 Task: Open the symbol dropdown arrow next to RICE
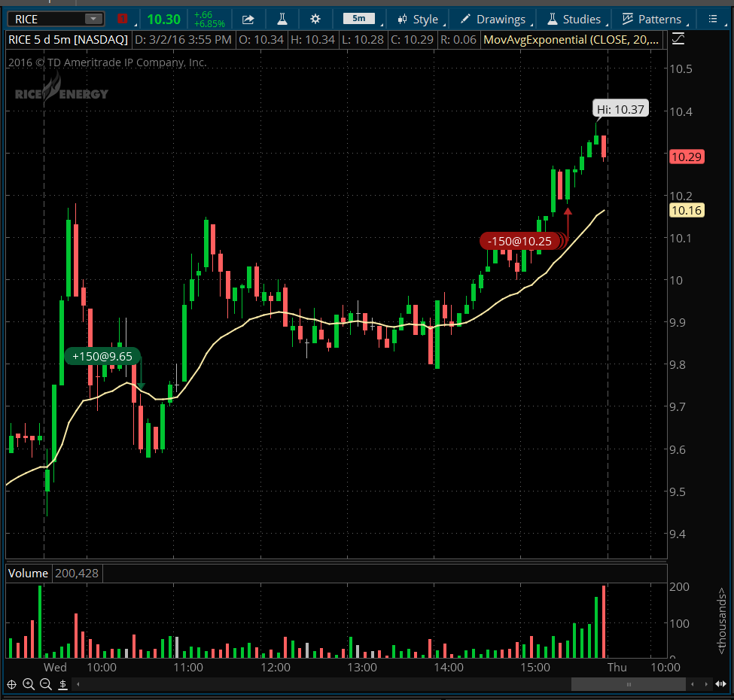93,19
